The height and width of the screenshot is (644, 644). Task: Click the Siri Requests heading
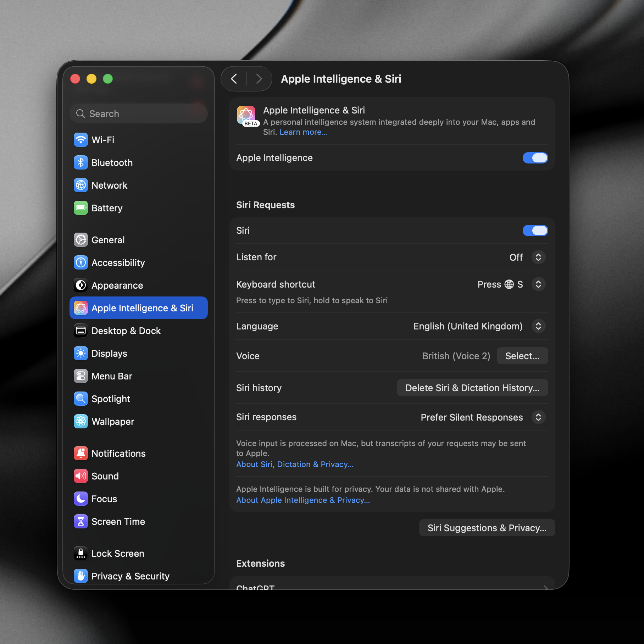[265, 205]
